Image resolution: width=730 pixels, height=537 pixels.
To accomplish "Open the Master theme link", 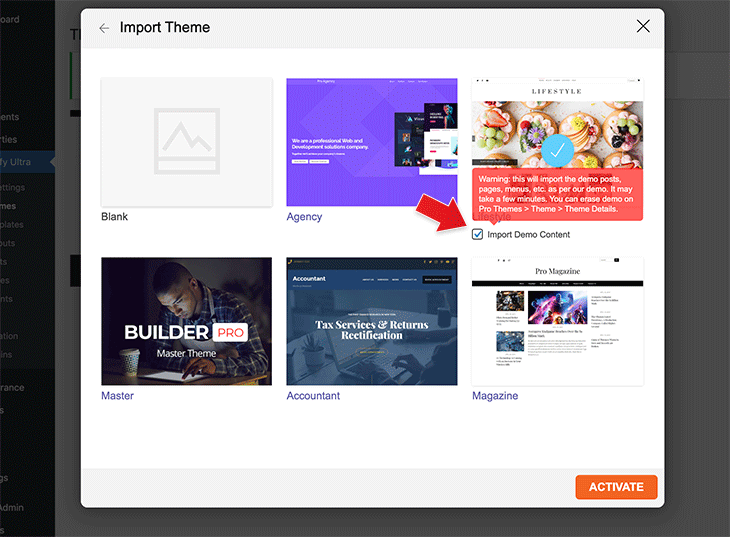I will (117, 396).
